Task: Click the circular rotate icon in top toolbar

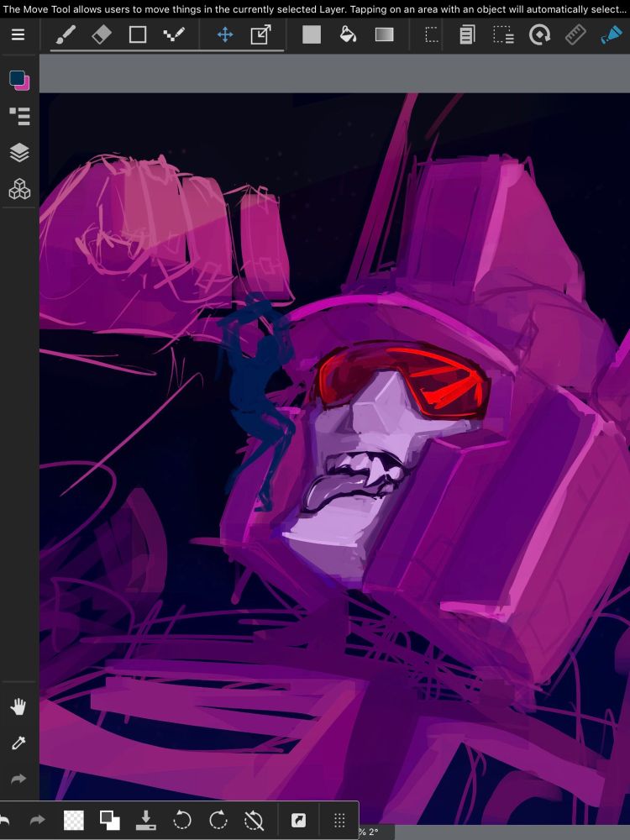Action: pos(539,35)
